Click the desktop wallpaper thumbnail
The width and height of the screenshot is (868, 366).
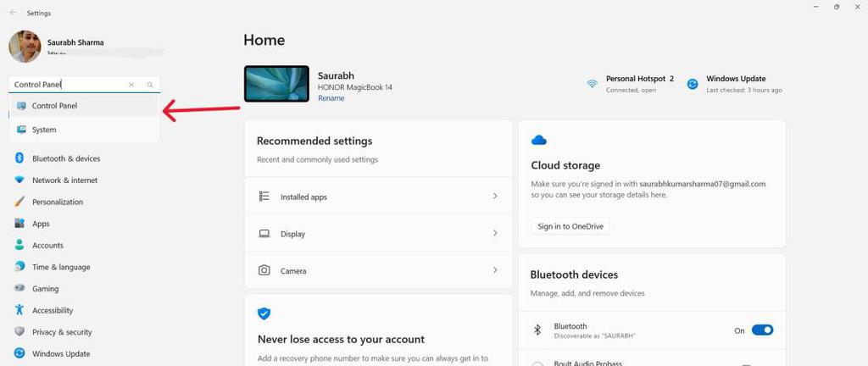coord(276,84)
